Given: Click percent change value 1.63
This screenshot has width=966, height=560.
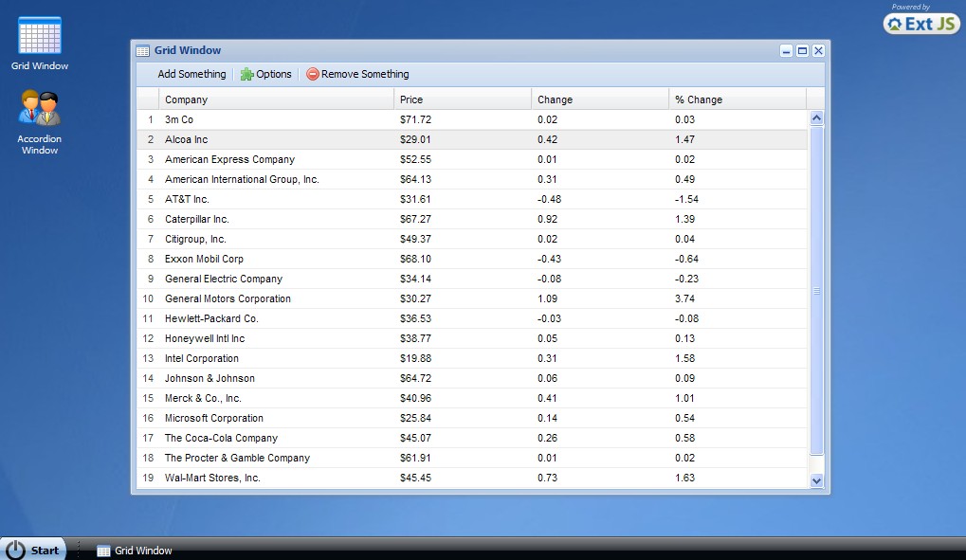Looking at the screenshot, I should (684, 479).
